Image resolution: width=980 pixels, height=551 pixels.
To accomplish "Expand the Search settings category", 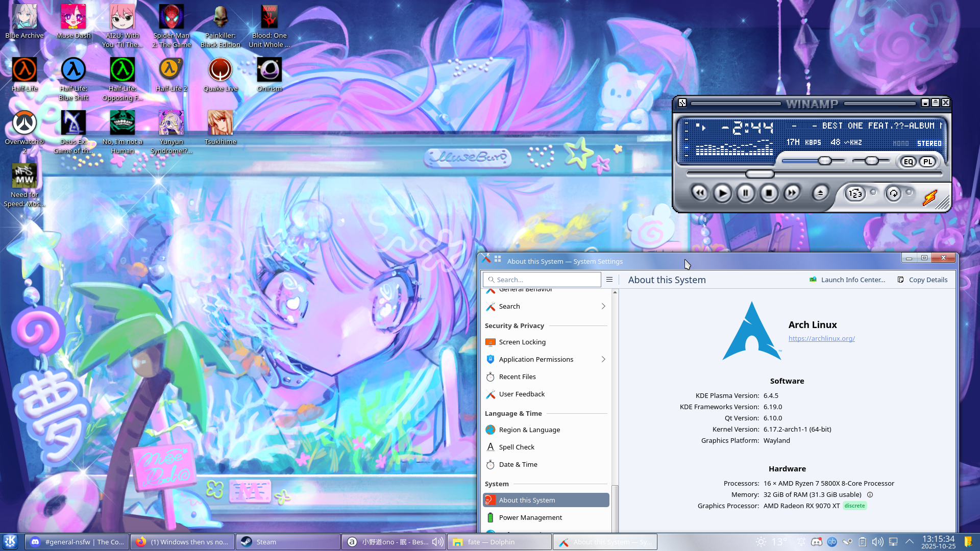I will point(603,306).
